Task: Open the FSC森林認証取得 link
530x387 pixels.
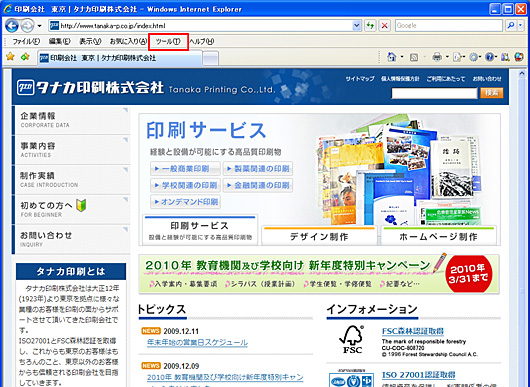Action: tap(413, 331)
